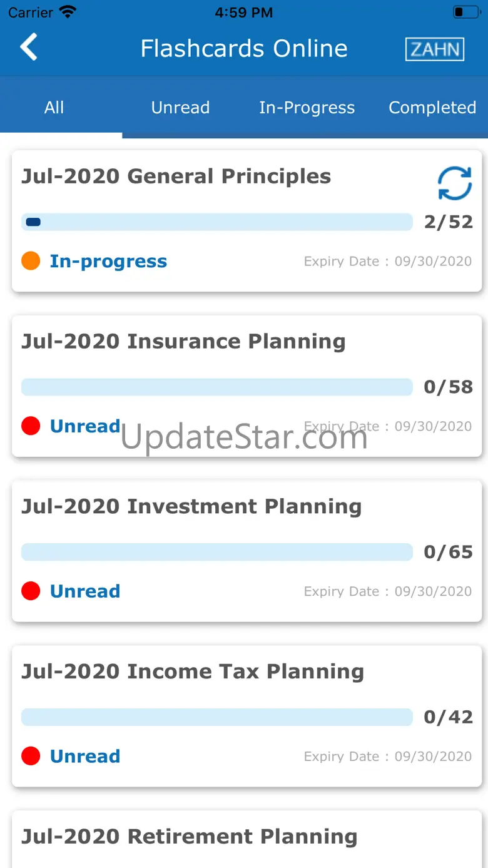Tap the back arrow icon
Screen dimensions: 488x868
(x=29, y=48)
